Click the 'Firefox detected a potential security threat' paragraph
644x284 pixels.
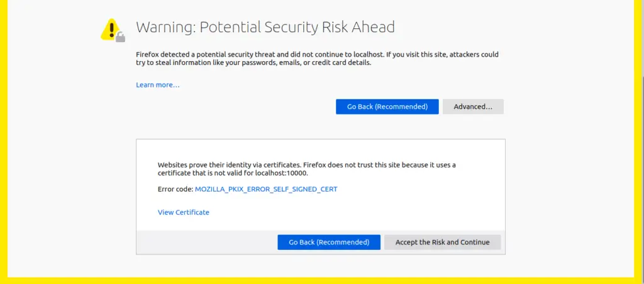point(317,59)
